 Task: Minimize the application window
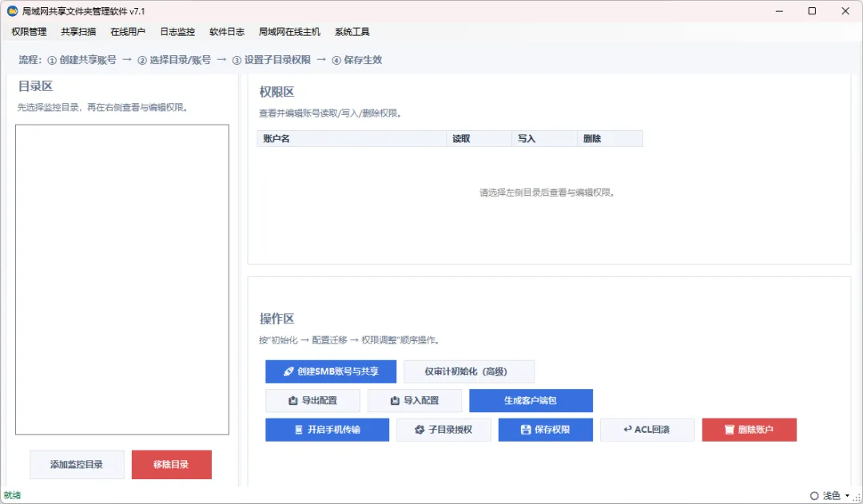click(779, 11)
